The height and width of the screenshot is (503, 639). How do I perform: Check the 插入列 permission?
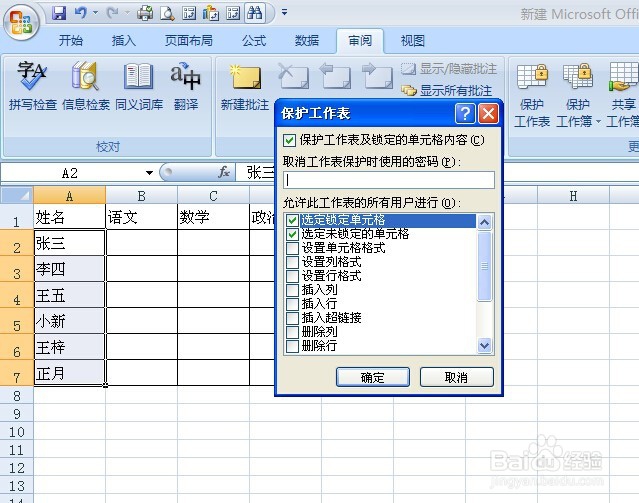pyautogui.click(x=292, y=290)
